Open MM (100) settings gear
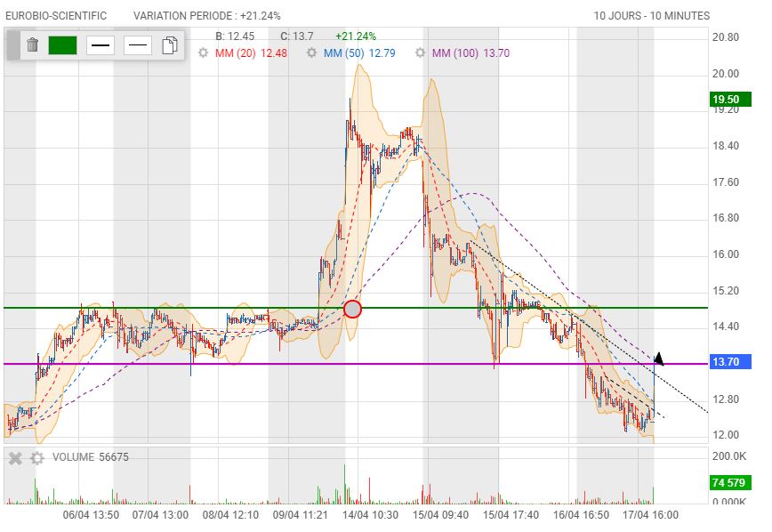Image resolution: width=772 pixels, height=532 pixels. point(420,52)
